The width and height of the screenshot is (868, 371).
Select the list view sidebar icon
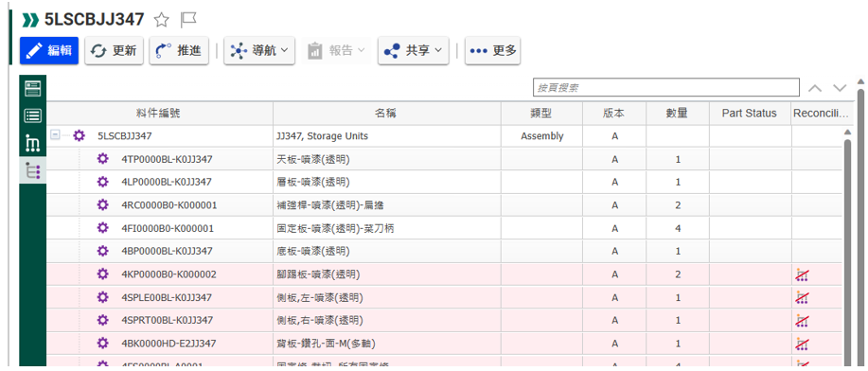33,115
